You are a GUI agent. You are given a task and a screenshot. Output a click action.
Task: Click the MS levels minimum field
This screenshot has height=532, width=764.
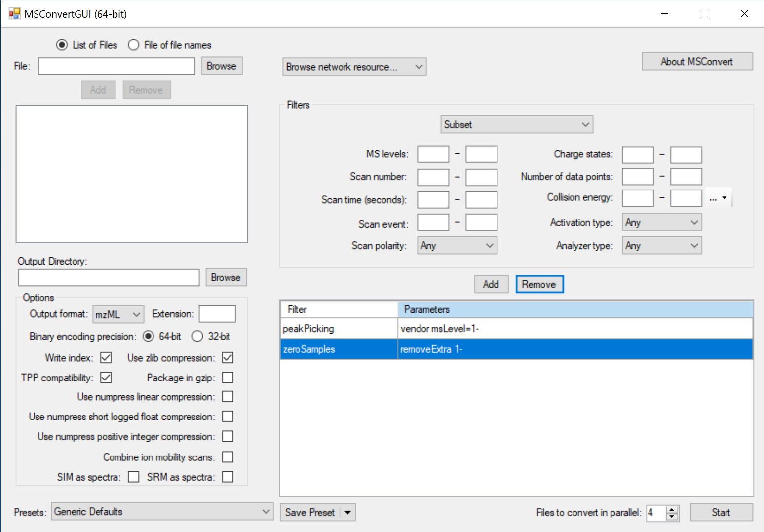pyautogui.click(x=433, y=154)
